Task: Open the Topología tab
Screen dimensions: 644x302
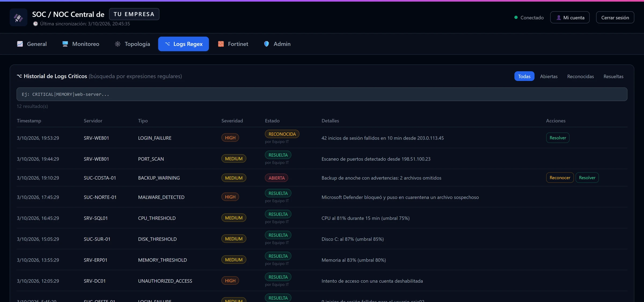Action: coord(132,44)
